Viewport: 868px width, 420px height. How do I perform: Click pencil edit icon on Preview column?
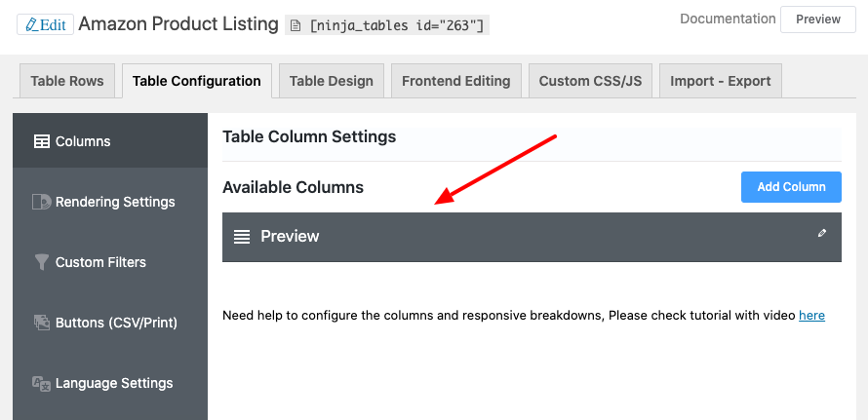click(822, 234)
